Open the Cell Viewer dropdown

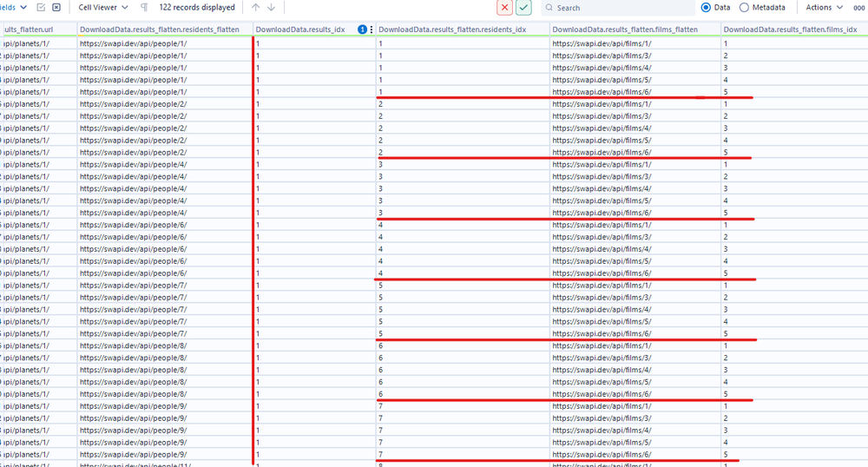103,8
